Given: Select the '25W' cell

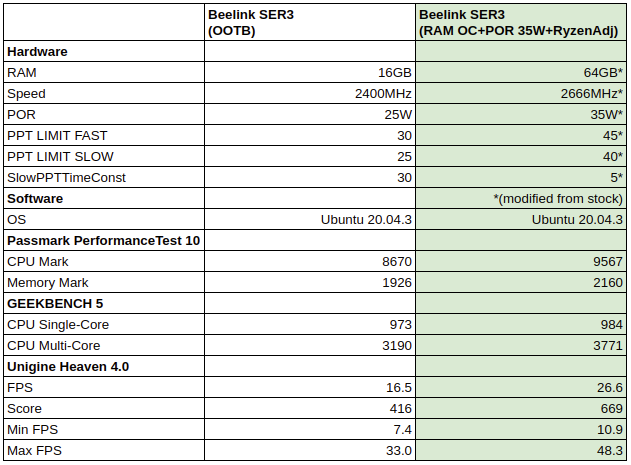Looking at the screenshot, I should 310,114.
